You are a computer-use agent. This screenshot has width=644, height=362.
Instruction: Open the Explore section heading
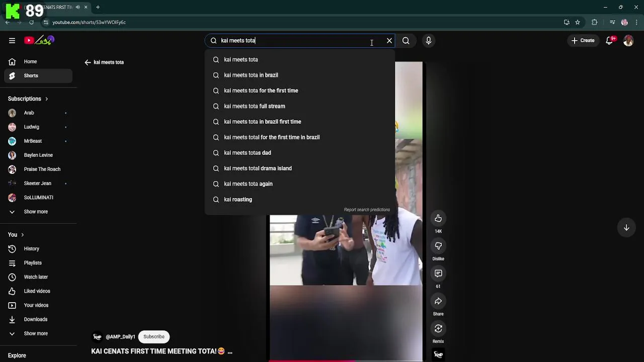pyautogui.click(x=17, y=355)
